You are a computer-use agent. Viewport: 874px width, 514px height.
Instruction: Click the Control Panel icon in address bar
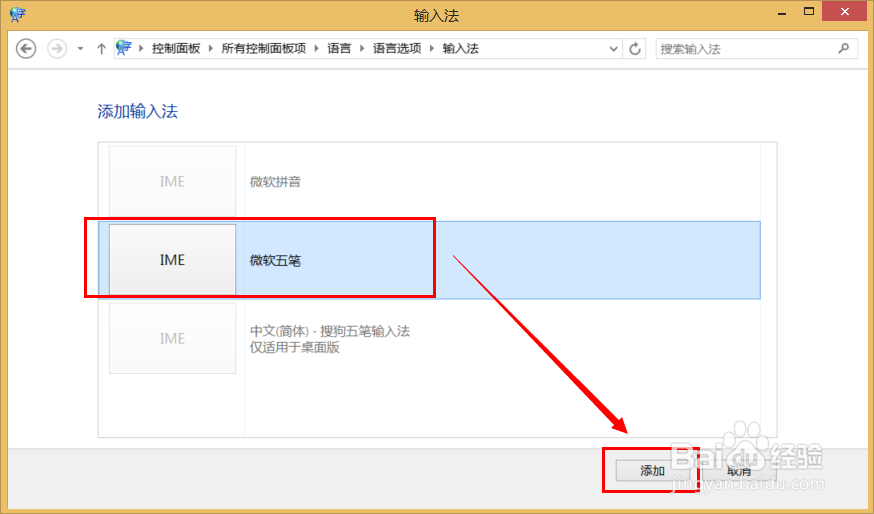pos(124,48)
